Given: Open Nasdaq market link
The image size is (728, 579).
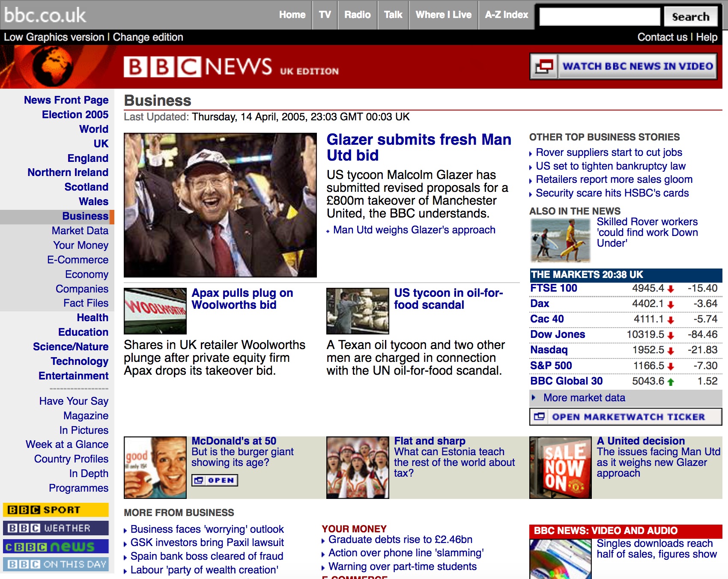Looking at the screenshot, I should tap(549, 350).
